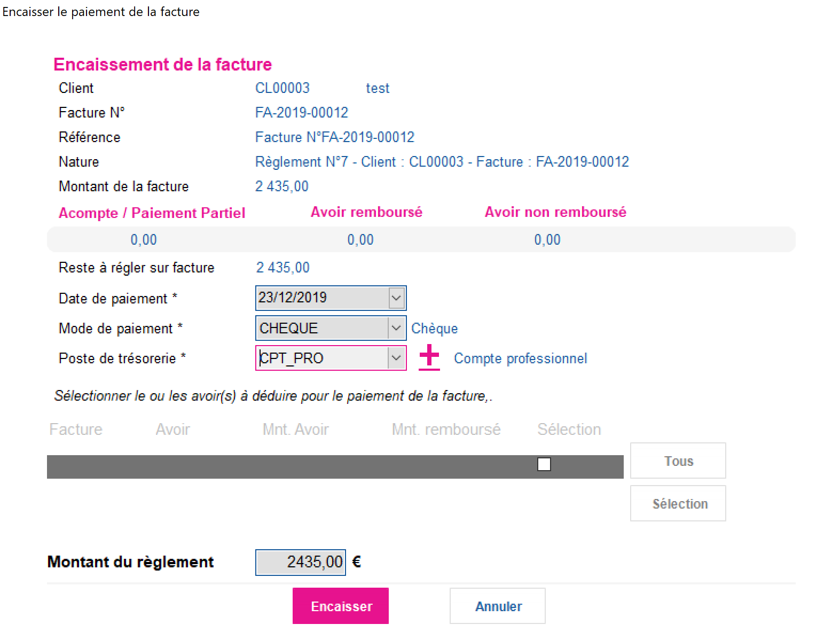The image size is (840, 632).
Task: Expand the Poste de trésorerie CPT_PRO dropdown
Action: click(x=396, y=358)
